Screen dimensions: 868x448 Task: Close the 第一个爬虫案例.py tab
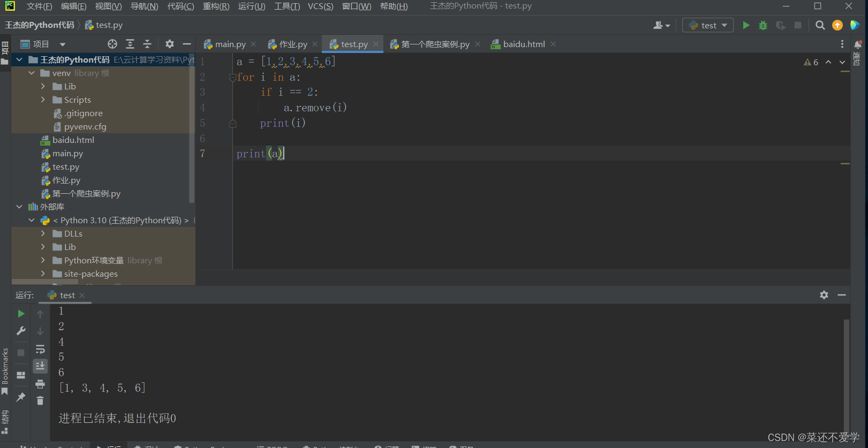point(478,44)
